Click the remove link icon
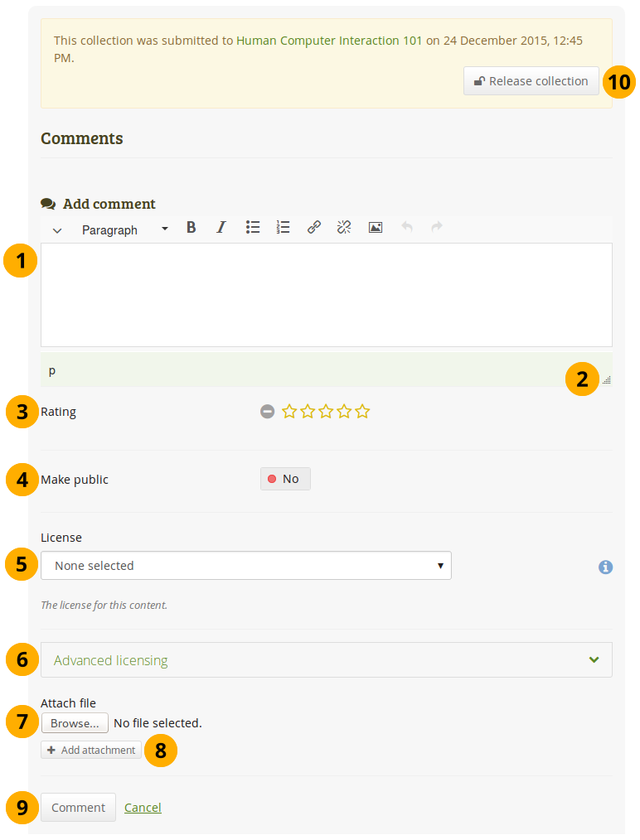 tap(344, 227)
